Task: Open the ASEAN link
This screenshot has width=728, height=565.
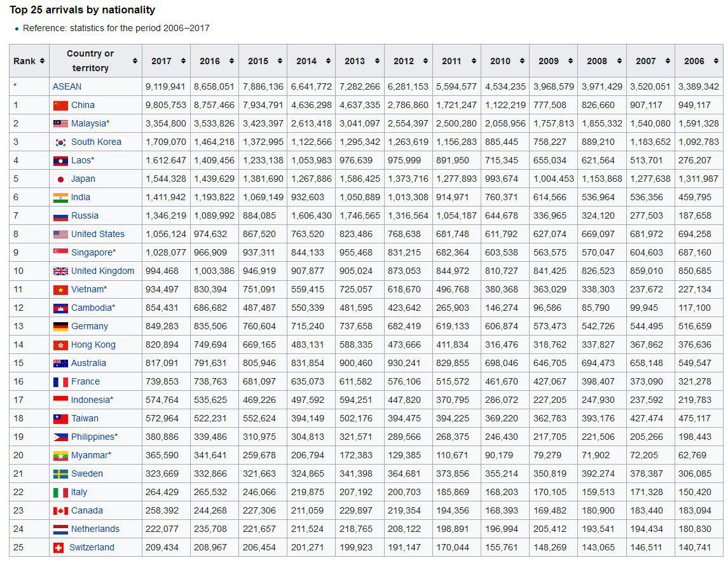Action: click(67, 87)
